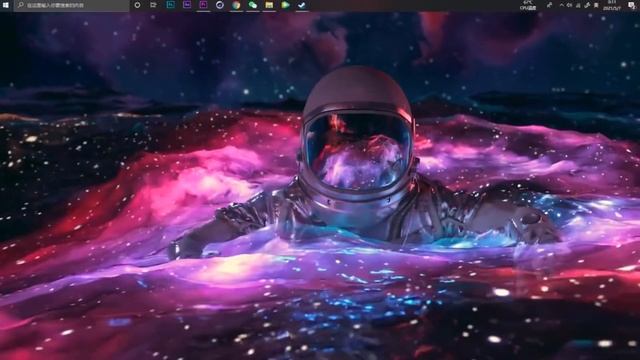This screenshot has width=640, height=360.
Task: Launch Adobe Media Encoder from taskbar
Action: point(187,5)
